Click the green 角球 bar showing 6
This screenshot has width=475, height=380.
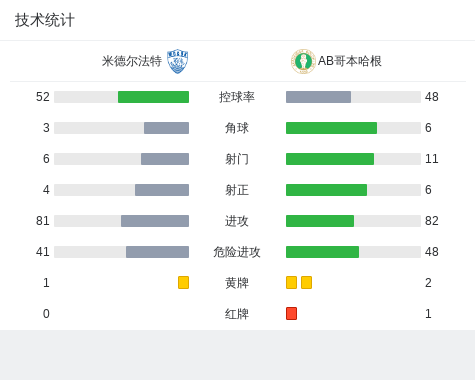tap(331, 128)
